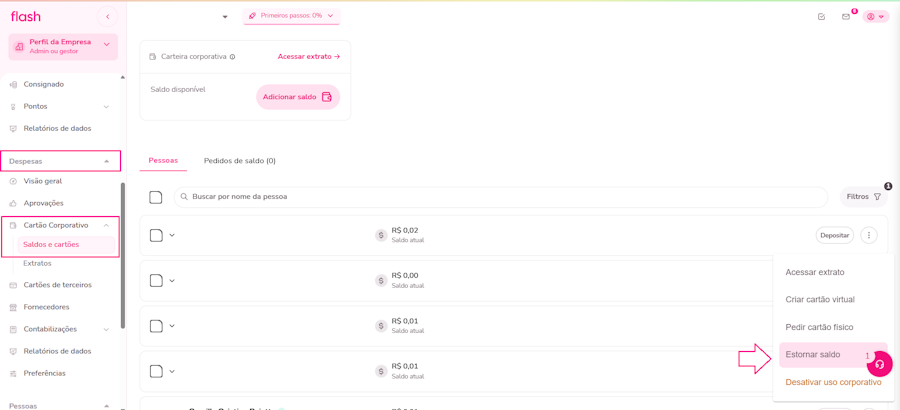This screenshot has width=900, height=410.
Task: Click the checklist icon in top bar
Action: pos(821,17)
